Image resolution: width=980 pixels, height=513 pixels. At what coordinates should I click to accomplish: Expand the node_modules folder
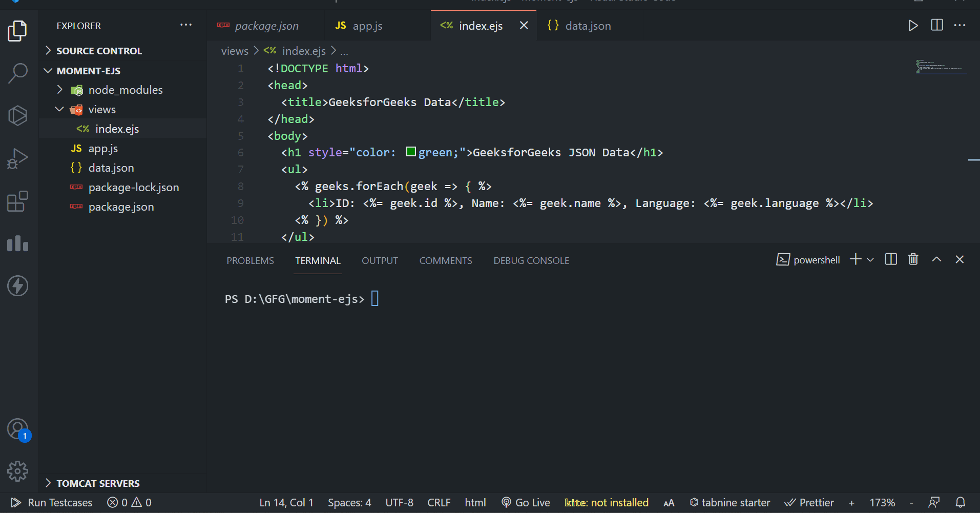click(59, 90)
